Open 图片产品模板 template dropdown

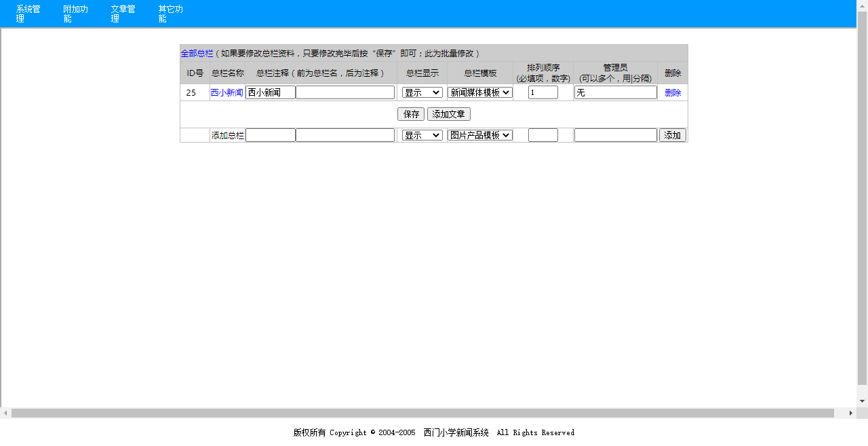(480, 135)
